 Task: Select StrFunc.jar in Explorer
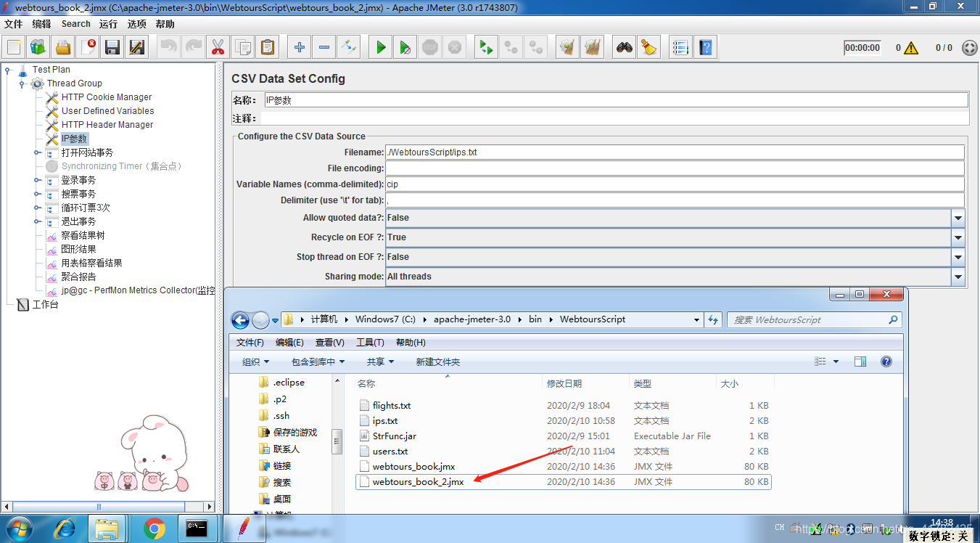point(395,436)
